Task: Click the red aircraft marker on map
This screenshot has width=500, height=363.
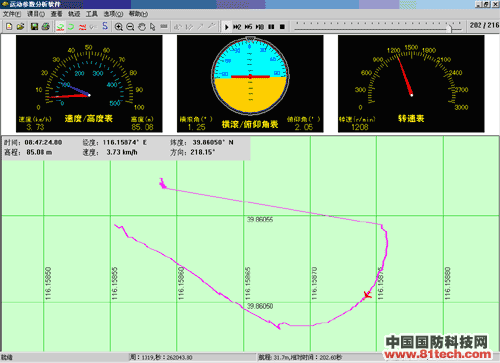Action: [x=367, y=295]
